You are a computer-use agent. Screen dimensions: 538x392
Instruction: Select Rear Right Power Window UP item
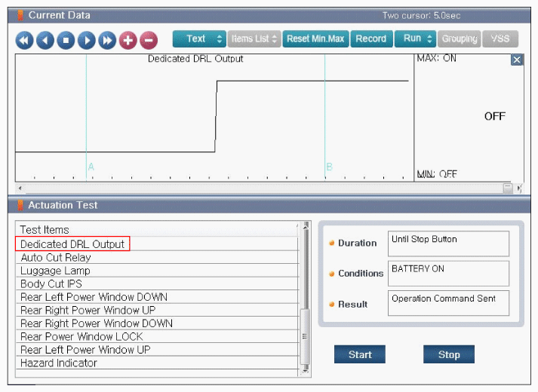(x=157, y=310)
